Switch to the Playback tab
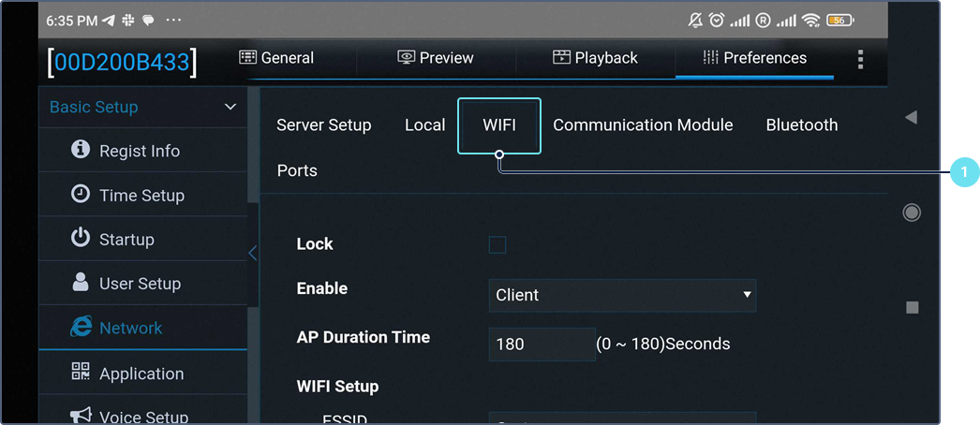This screenshot has height=425, width=980. 595,58
